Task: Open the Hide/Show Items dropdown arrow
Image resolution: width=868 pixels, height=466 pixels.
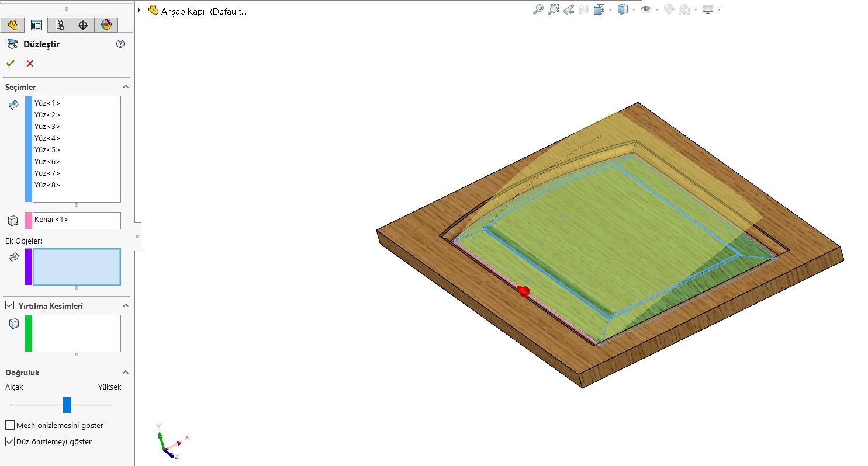Action: click(x=657, y=10)
